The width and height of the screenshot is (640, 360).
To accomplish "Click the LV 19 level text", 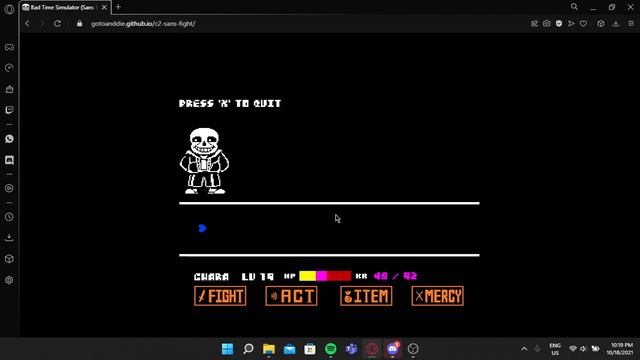I will (258, 277).
